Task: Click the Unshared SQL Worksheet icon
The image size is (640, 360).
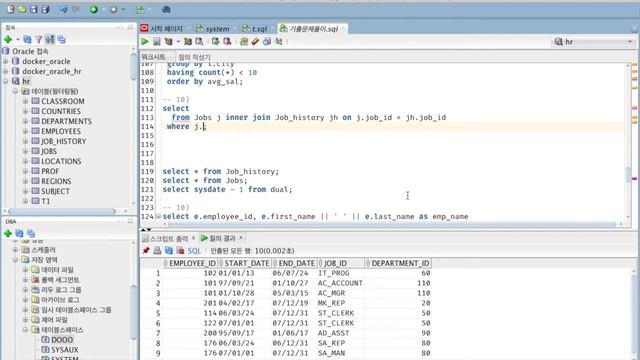Action: tap(244, 41)
